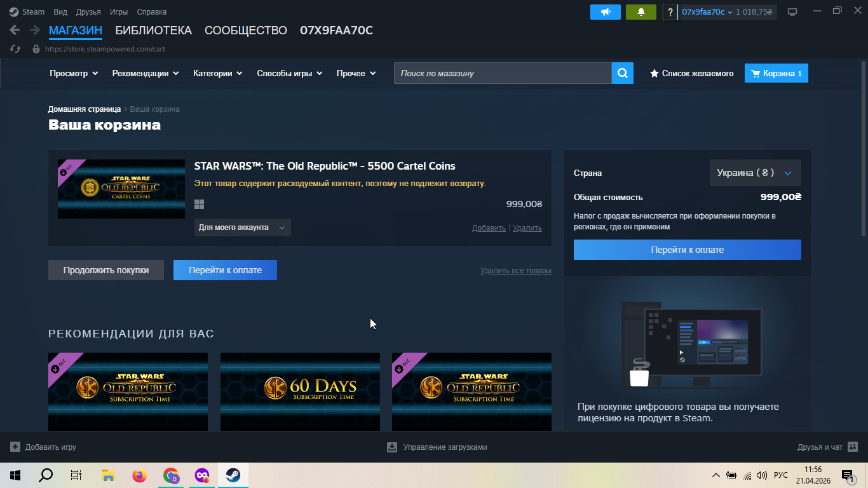Click the magnifier search button in store
Screen dimensions: 868x488
click(x=623, y=73)
